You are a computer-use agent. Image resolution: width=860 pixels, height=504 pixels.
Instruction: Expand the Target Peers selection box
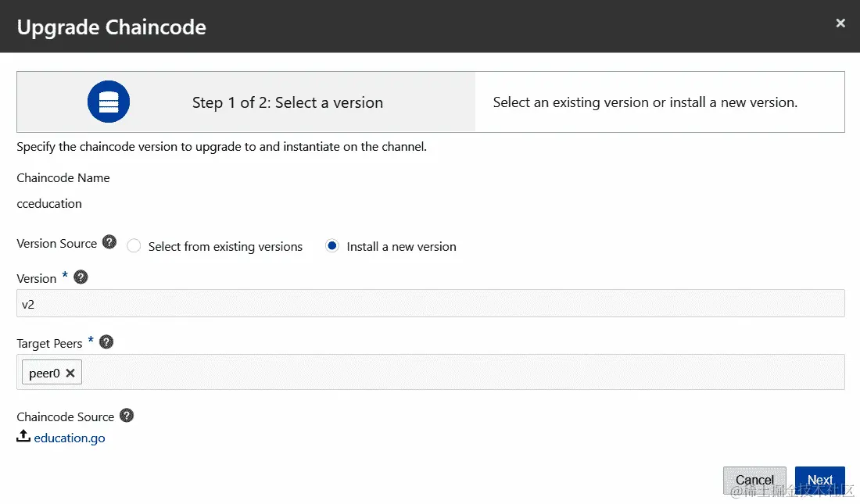pyautogui.click(x=461, y=372)
